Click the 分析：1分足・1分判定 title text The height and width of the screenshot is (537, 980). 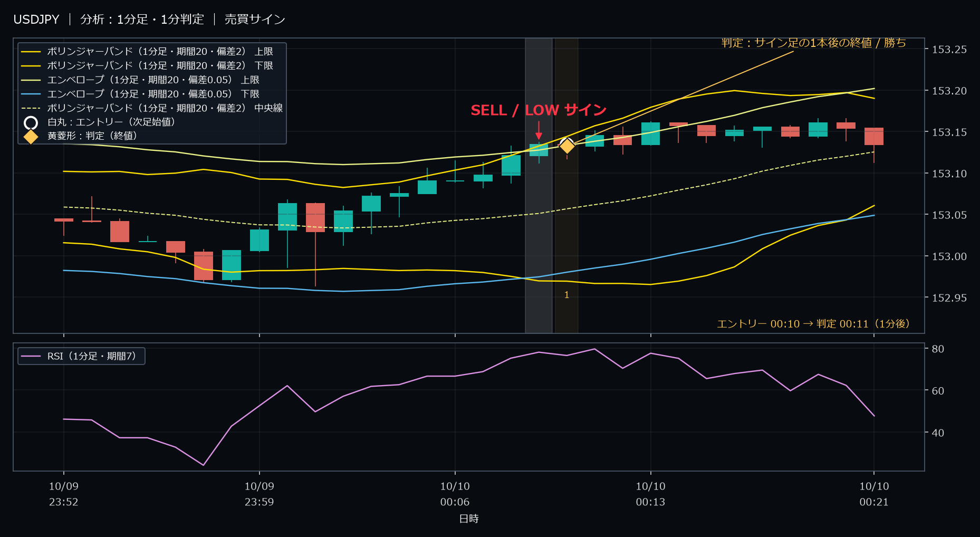point(142,20)
